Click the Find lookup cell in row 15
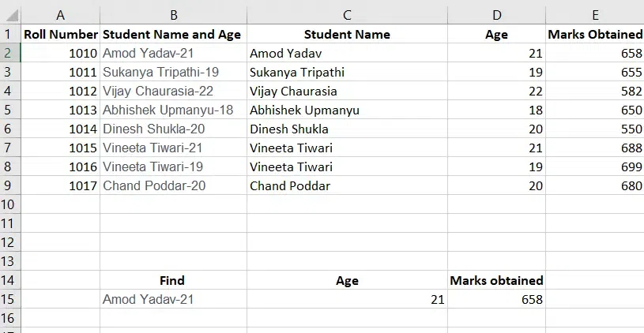This screenshot has height=333, width=644. tap(173, 299)
